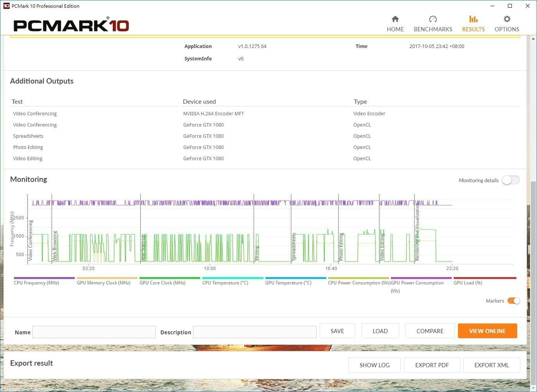Click the scrollbar down arrow
This screenshot has height=392, width=537.
pos(533,387)
